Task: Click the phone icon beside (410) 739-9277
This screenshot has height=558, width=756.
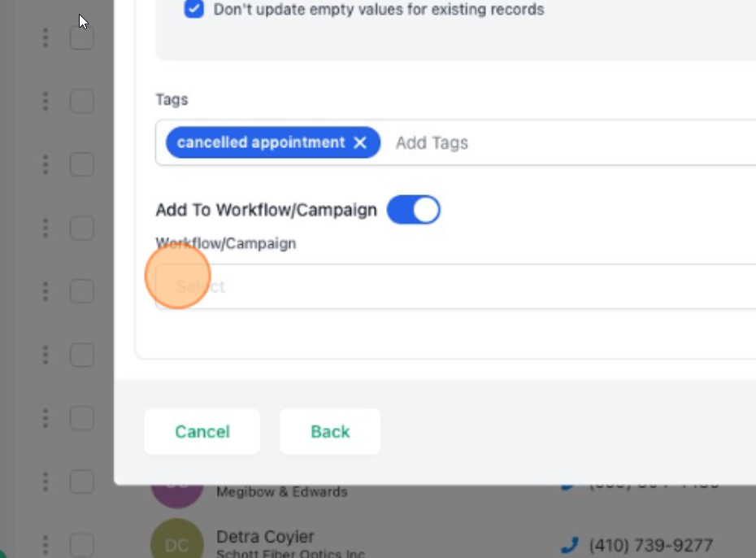Action: click(570, 546)
